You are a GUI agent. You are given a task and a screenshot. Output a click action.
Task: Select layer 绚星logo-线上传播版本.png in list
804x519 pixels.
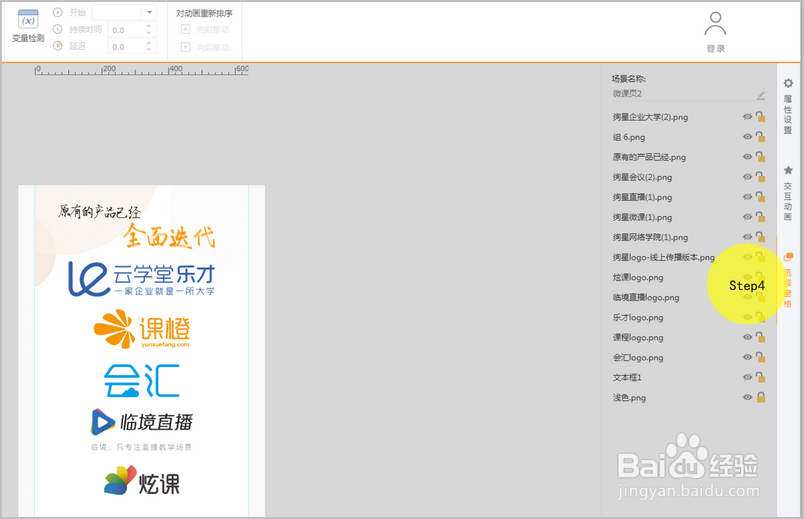point(664,257)
